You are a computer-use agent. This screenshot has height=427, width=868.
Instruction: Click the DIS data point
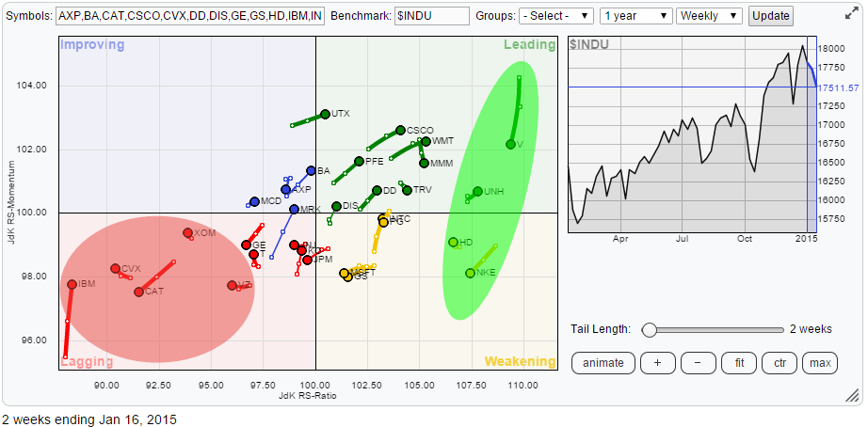pos(337,206)
